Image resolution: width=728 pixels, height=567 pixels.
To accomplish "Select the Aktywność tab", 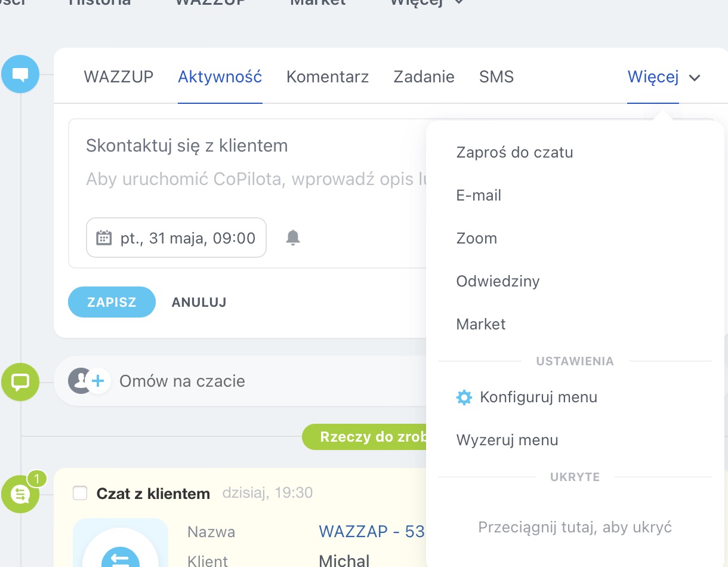I will (x=220, y=77).
